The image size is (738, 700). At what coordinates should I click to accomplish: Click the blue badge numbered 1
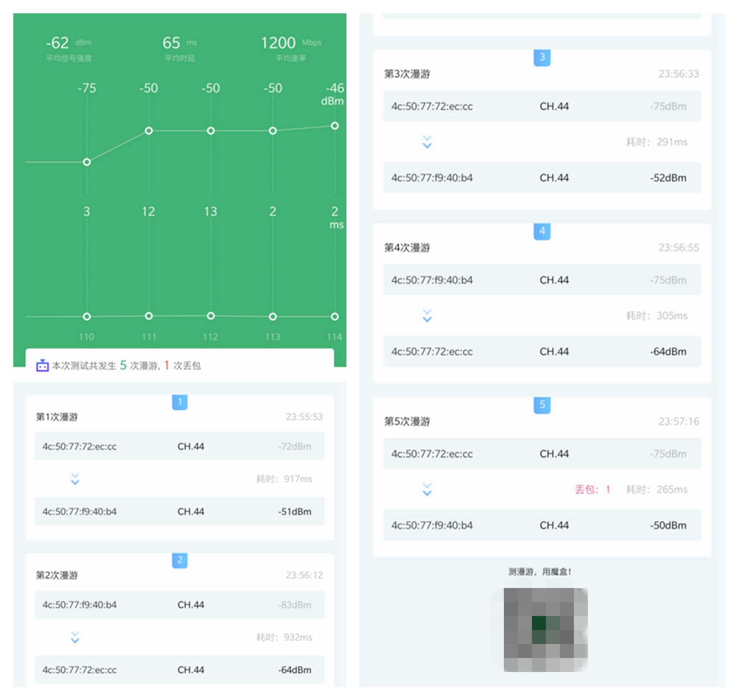180,402
